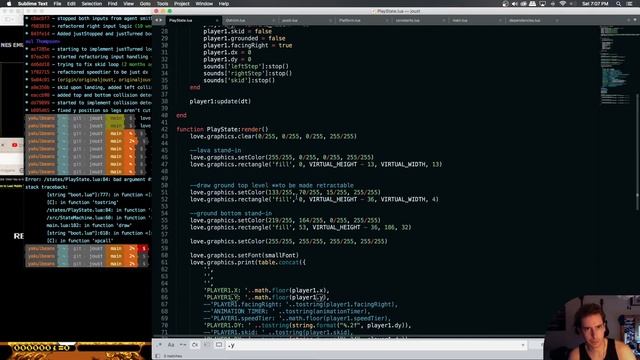Open the Project menu

pos(182,4)
